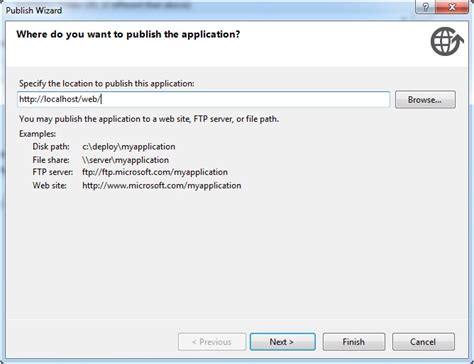The image size is (474, 364).
Task: Click the c:\deploy\myapplication example path
Action: point(129,147)
